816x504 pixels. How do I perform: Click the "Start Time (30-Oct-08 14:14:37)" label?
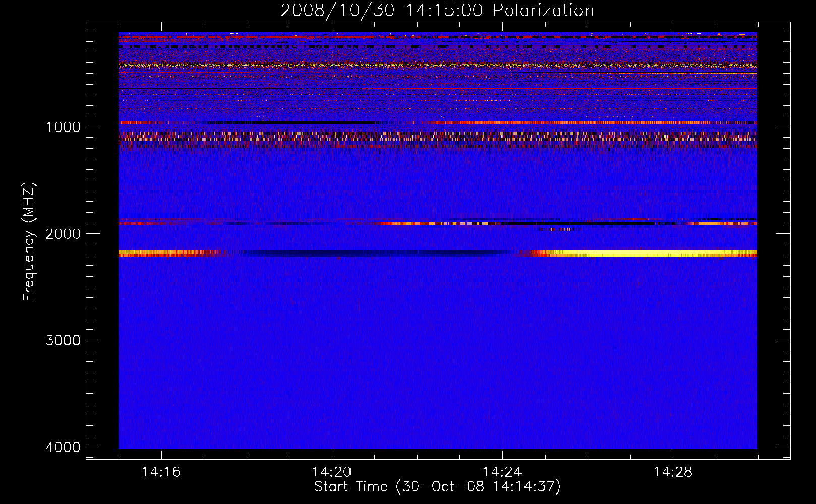point(437,487)
